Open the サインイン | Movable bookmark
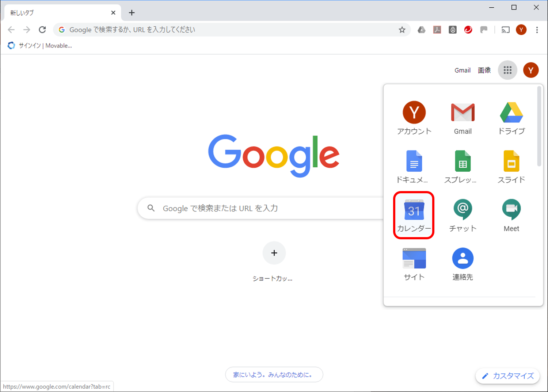Image resolution: width=548 pixels, height=392 pixels. point(40,46)
